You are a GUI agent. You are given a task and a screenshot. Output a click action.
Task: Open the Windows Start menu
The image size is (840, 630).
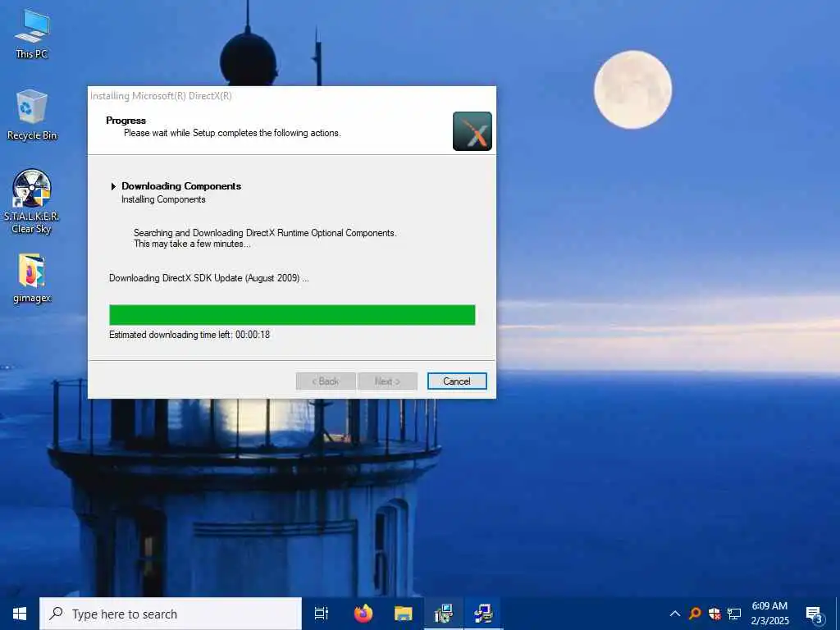[x=20, y=614]
